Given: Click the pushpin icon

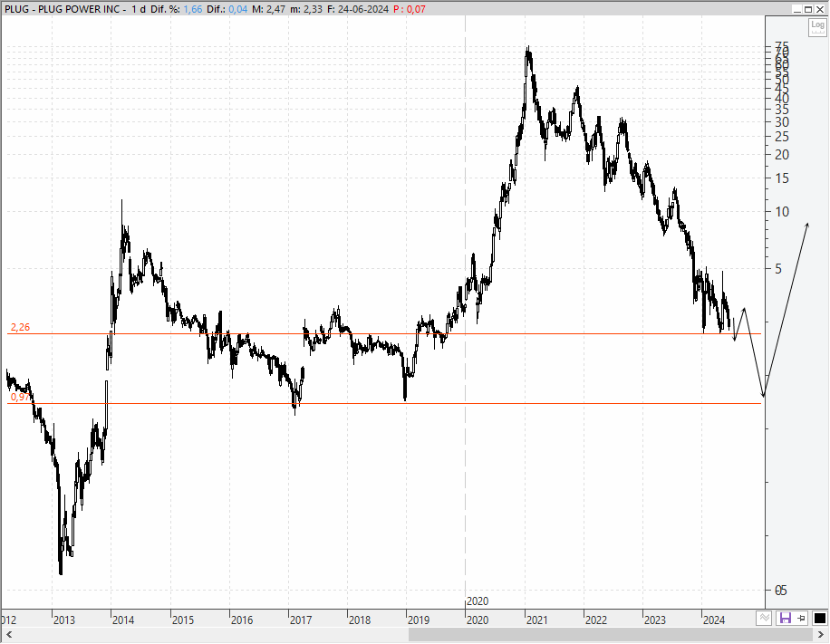Looking at the screenshot, I should coord(801,618).
